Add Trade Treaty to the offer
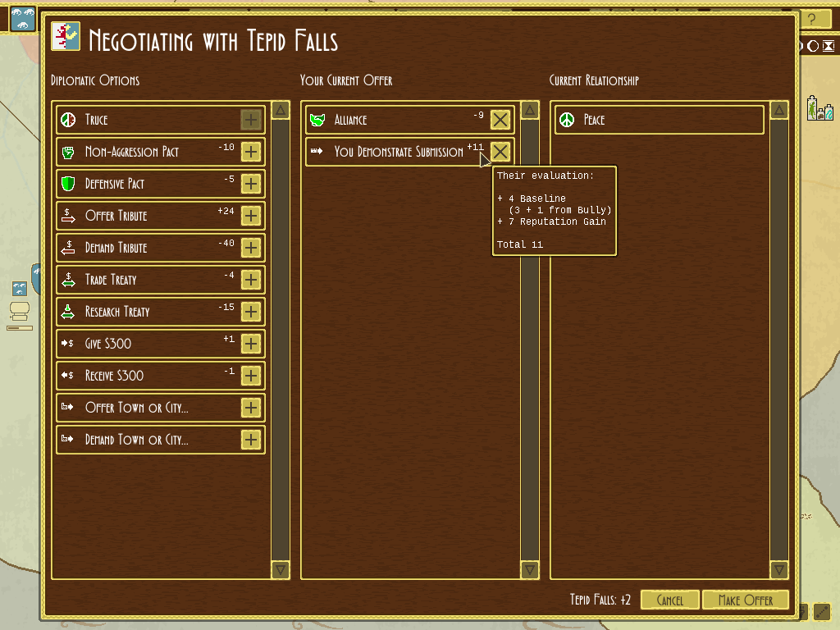 point(251,280)
